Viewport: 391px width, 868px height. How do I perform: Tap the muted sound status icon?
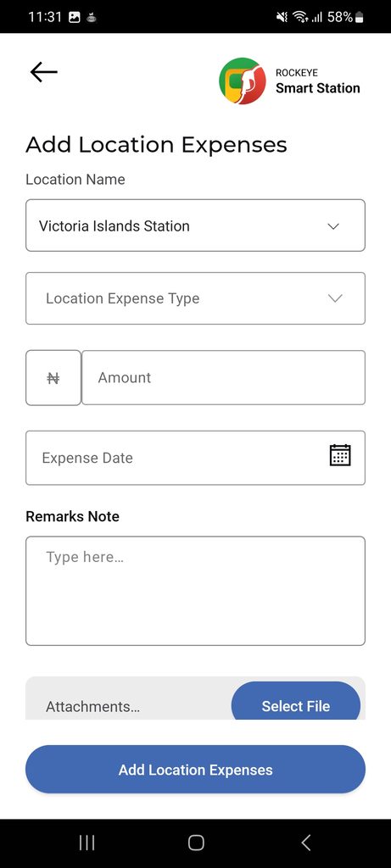282,17
